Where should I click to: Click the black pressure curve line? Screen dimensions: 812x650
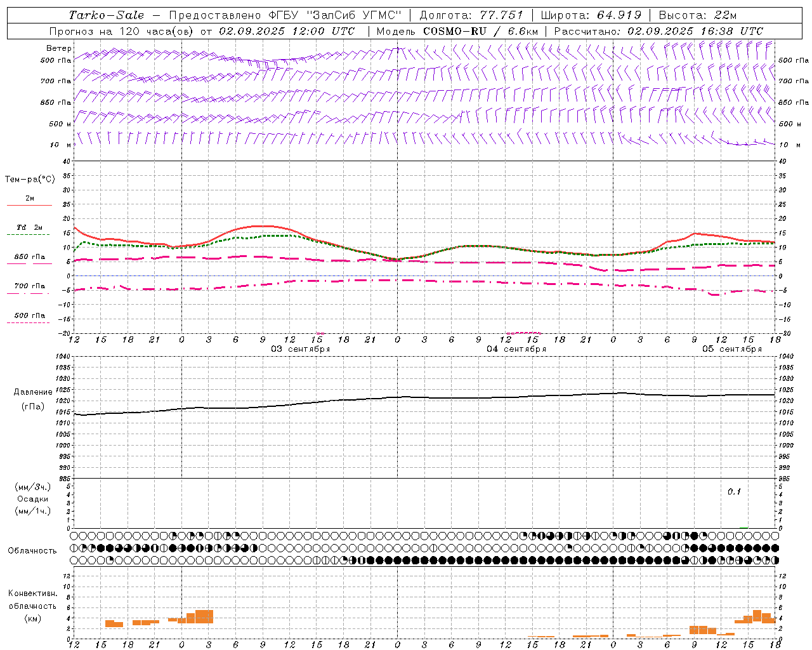tap(424, 397)
